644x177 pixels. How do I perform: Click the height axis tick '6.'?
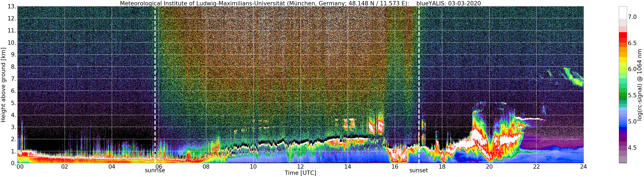coord(13,91)
